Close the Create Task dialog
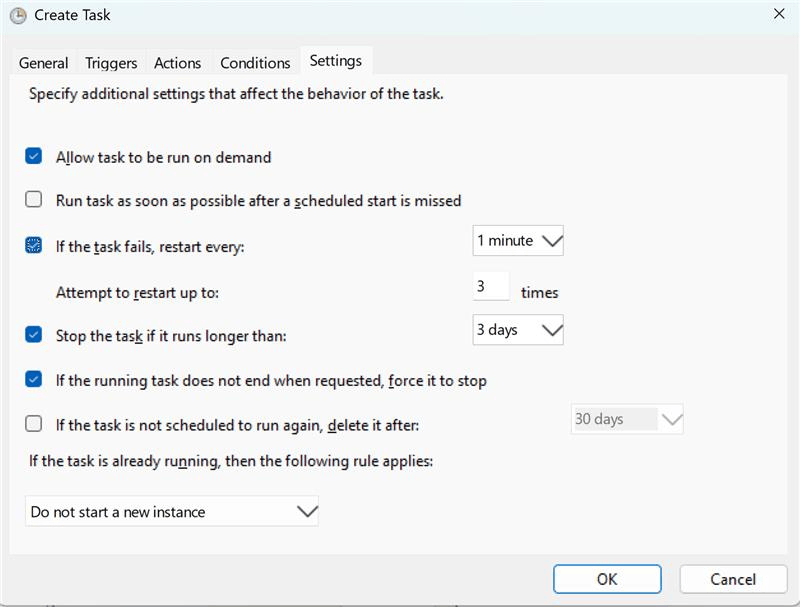 tap(779, 14)
